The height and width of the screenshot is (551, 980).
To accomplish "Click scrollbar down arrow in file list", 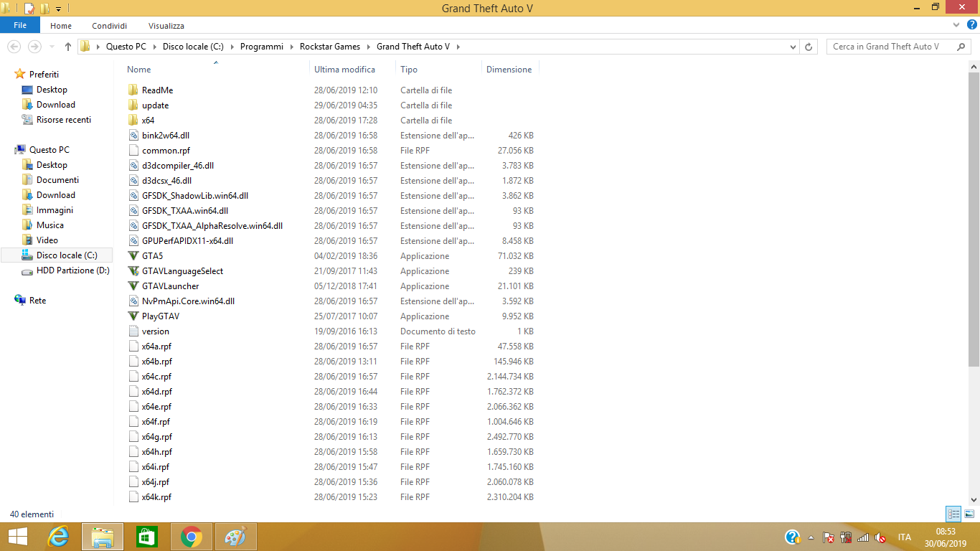I will [x=974, y=500].
